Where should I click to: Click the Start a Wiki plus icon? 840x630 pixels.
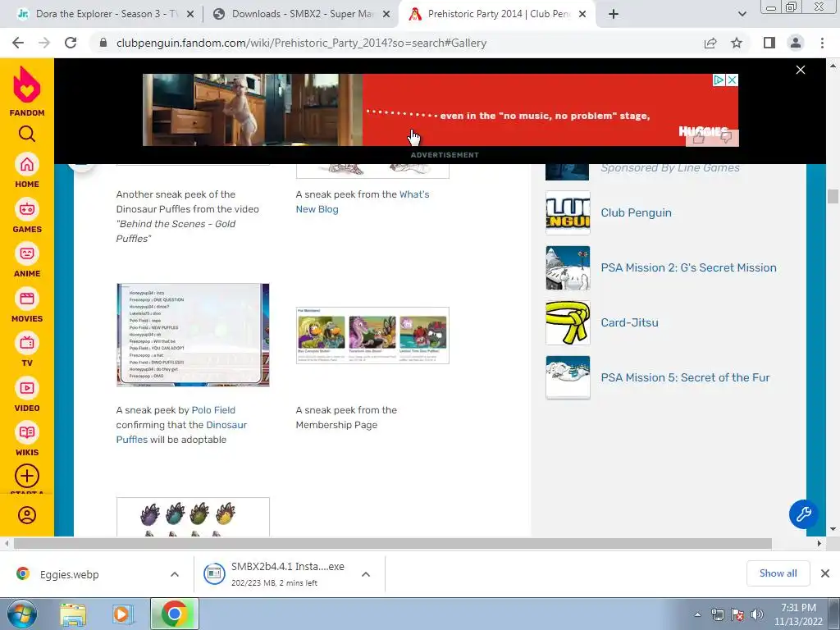pos(27,476)
